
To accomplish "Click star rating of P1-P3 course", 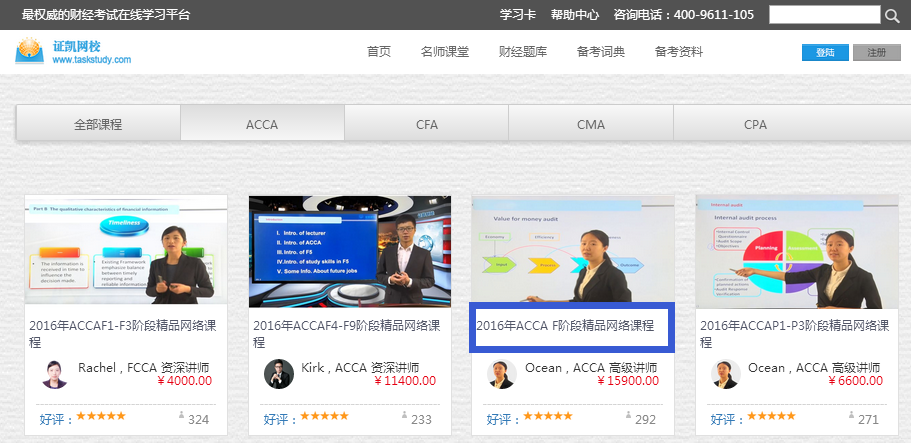I will 771,416.
